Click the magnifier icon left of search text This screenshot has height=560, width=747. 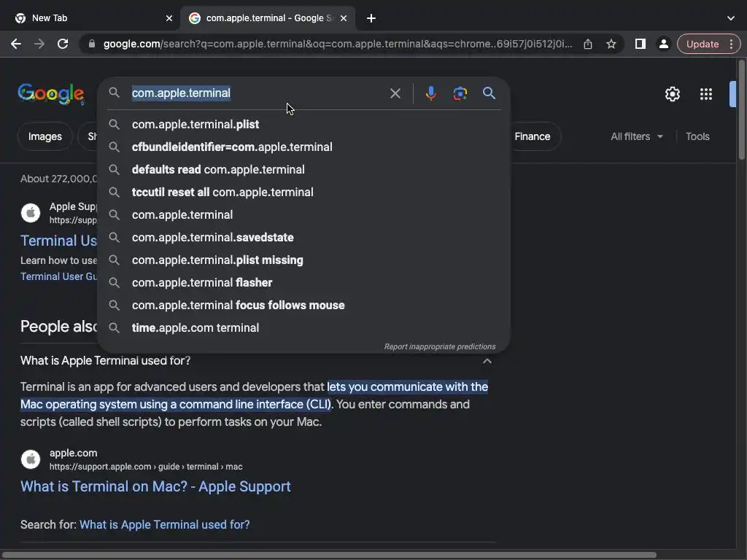tap(114, 93)
